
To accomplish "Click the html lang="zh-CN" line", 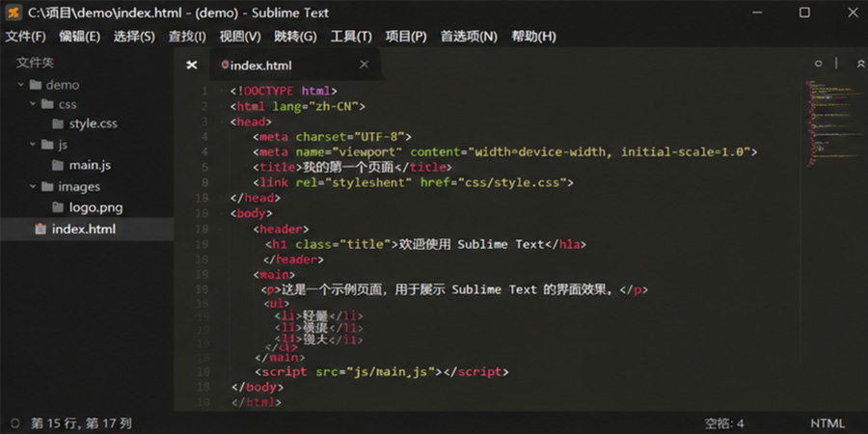I will [x=298, y=106].
